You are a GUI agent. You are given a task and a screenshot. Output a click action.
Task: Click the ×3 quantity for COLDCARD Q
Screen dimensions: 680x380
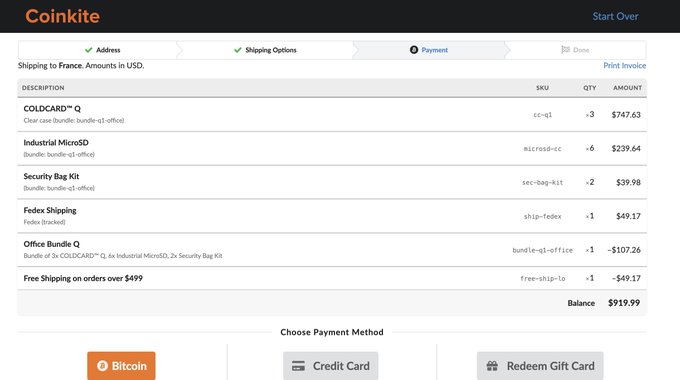pyautogui.click(x=590, y=115)
